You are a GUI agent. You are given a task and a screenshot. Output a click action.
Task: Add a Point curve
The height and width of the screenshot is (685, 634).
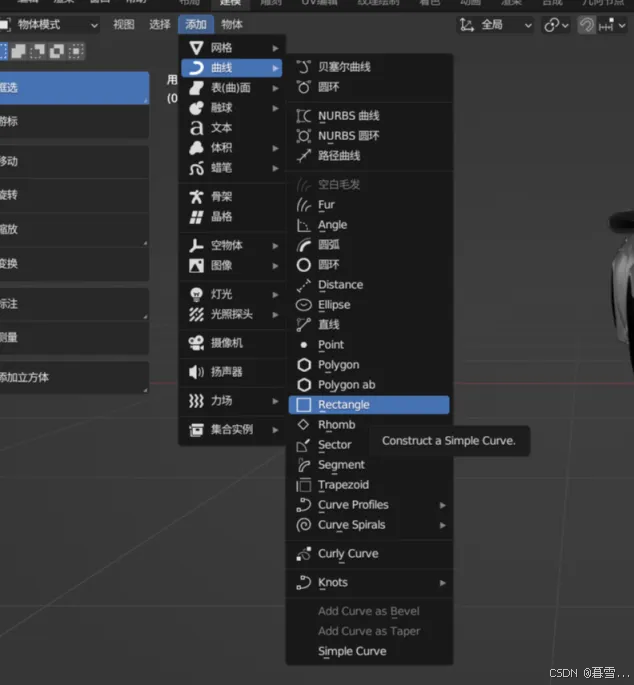[x=369, y=345]
